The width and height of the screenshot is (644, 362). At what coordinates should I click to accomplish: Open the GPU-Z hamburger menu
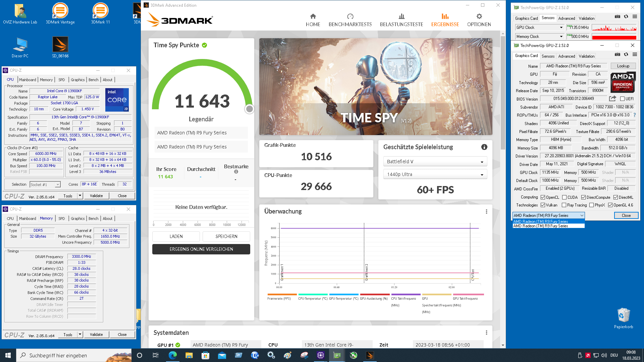coord(635,54)
